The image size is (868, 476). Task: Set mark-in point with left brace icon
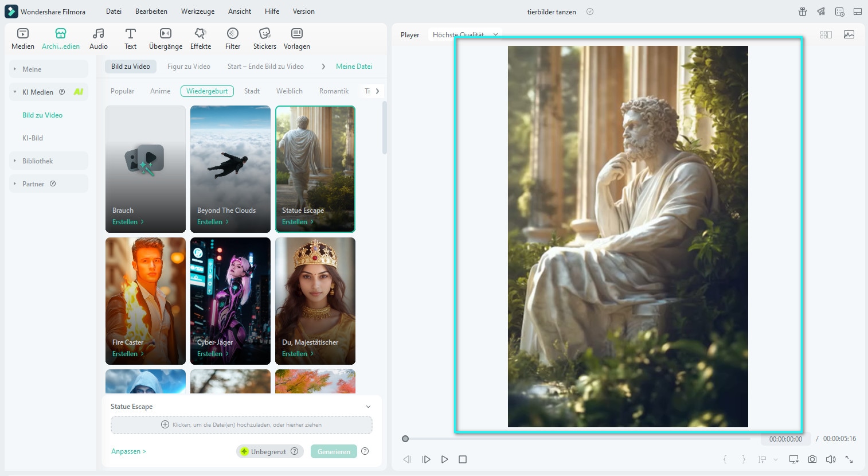[x=725, y=459]
